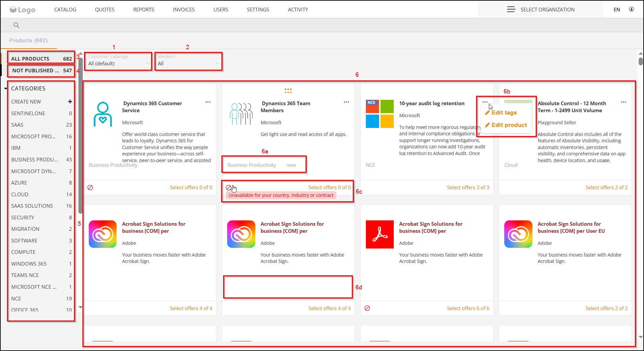644x351 pixels.
Task: Click the Dynamics 365 Customer Service product image
Action: (103, 114)
